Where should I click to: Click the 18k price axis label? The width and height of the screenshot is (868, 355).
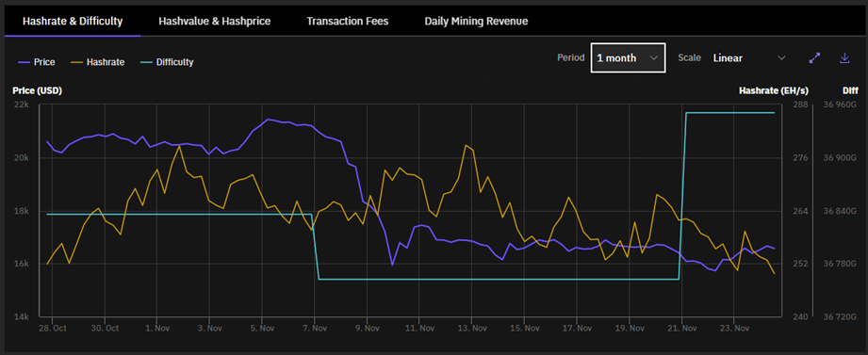pyautogui.click(x=21, y=211)
